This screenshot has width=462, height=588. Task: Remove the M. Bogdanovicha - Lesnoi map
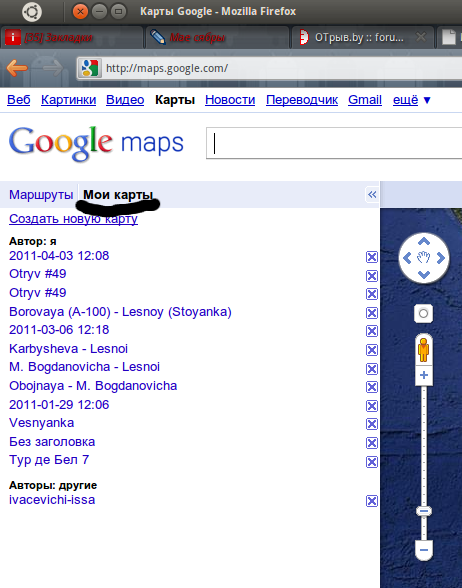[372, 369]
